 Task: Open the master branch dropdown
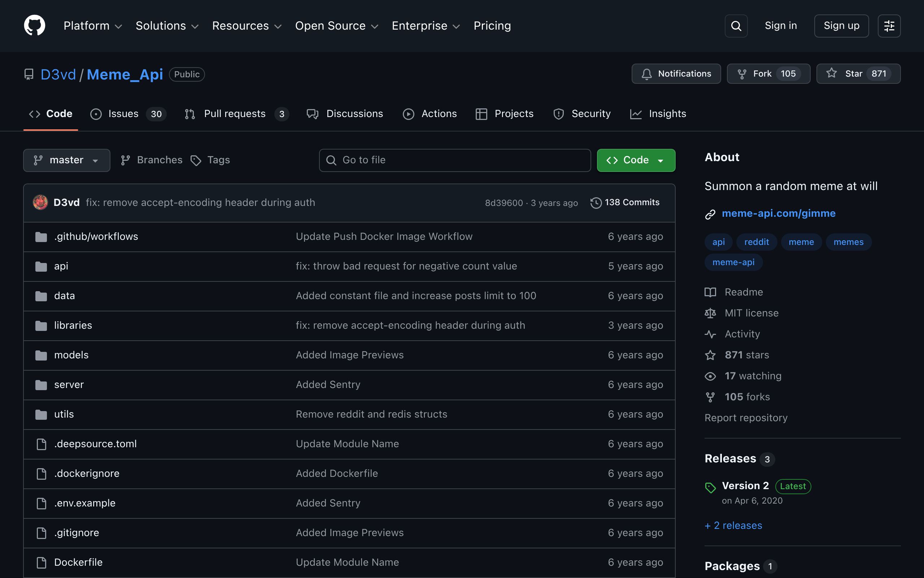(66, 160)
